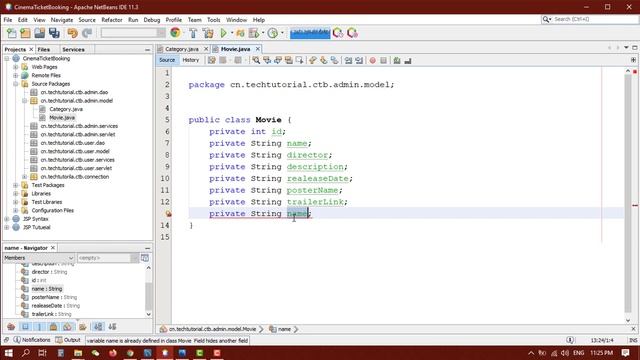640x360 pixels.
Task: Click the editor Find Selection magnifier icon
Action: pyautogui.click(x=256, y=60)
